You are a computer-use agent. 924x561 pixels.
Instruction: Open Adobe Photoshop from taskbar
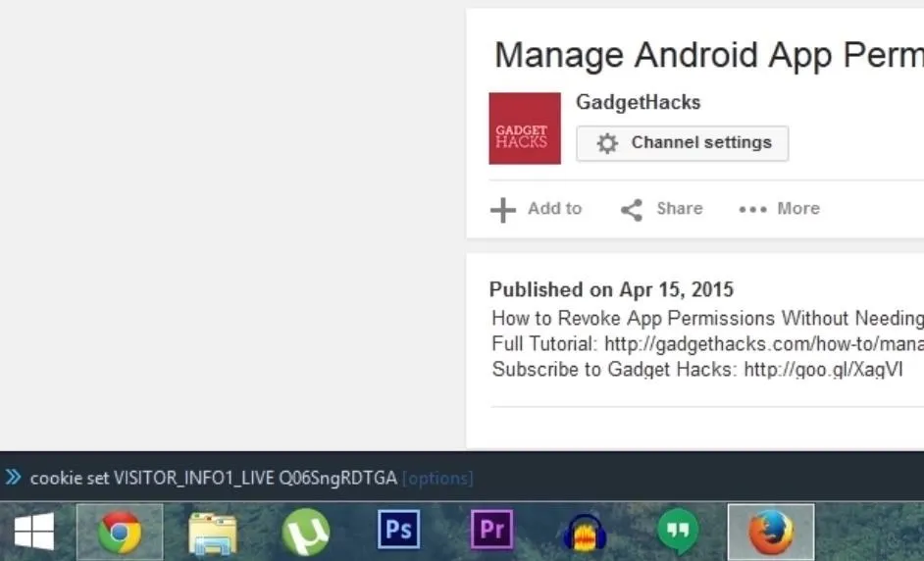(399, 530)
